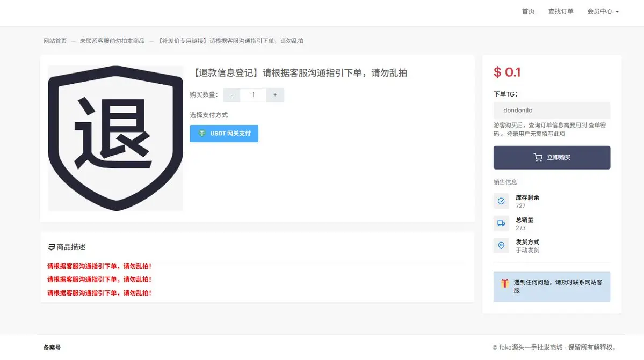
Task: Increase purchase quantity with plus button
Action: [275, 95]
